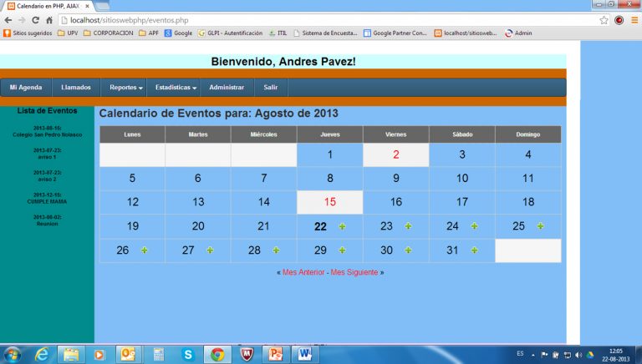Image resolution: width=642 pixels, height=364 pixels.
Task: Choose Llamados from the navigation bar
Action: 75,88
